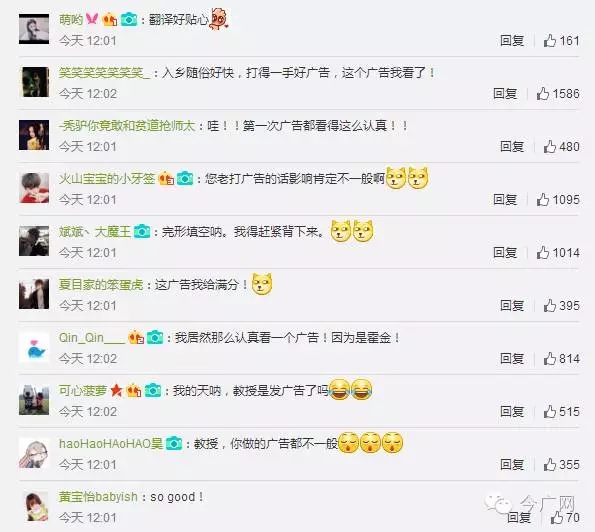Reply to the 12:02 comment by 笑笑笑笑笑笑笑_

point(505,93)
